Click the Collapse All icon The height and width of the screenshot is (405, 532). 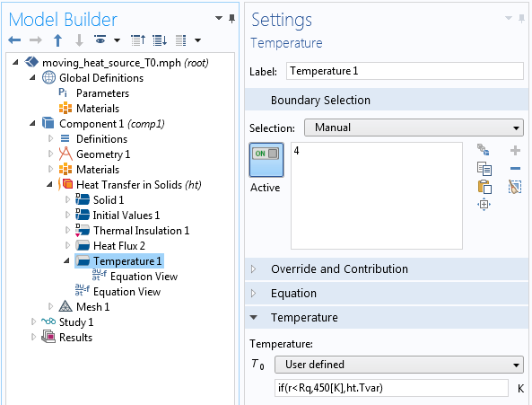(138, 40)
